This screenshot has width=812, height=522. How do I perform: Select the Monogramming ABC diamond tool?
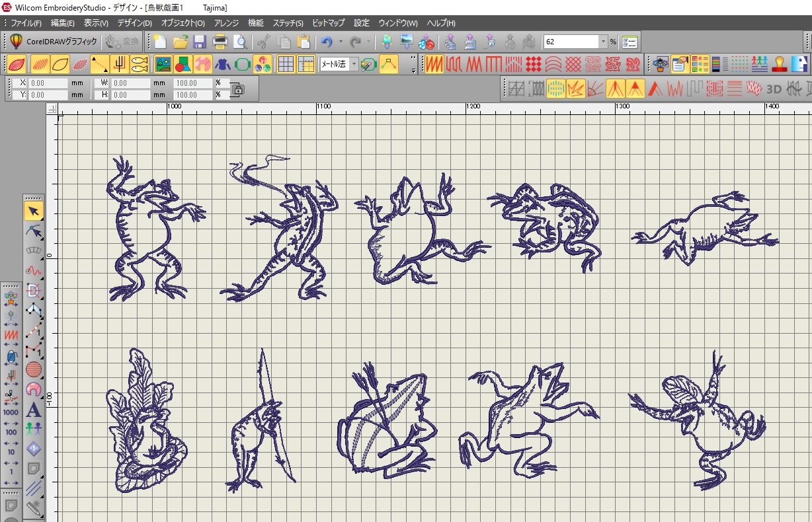point(34,449)
